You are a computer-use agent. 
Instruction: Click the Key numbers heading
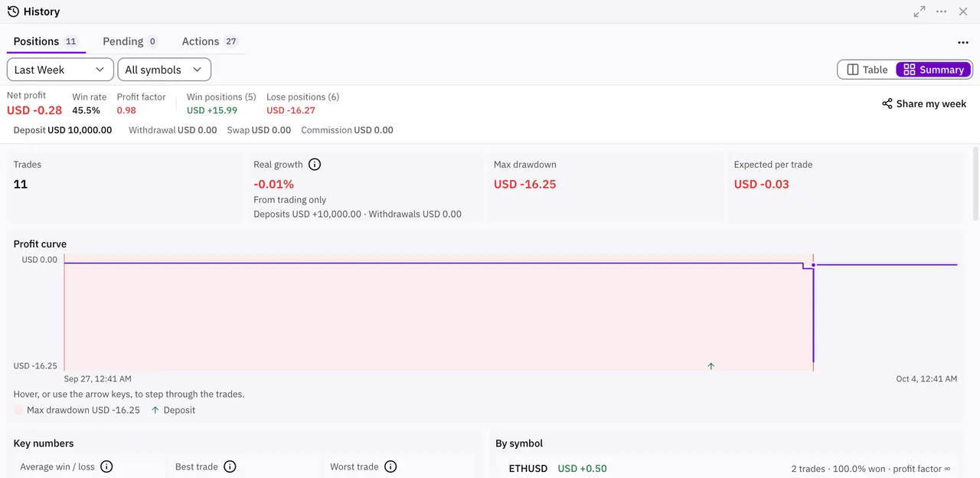tap(44, 443)
